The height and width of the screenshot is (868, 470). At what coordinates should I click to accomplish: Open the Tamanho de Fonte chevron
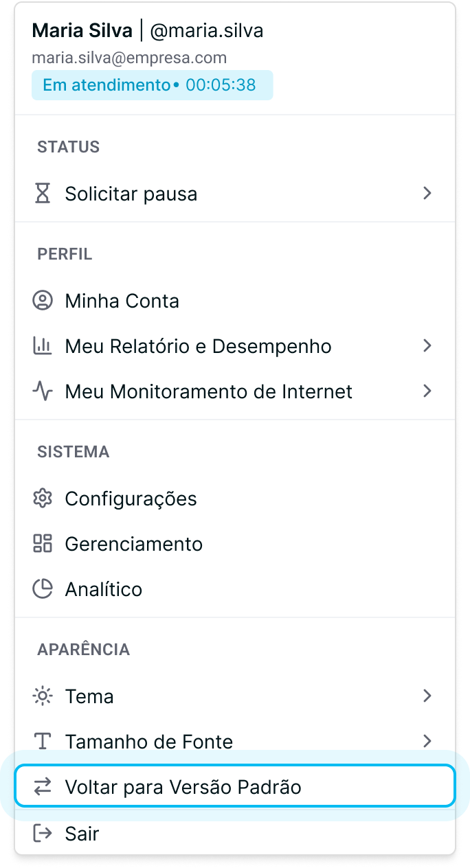point(427,742)
